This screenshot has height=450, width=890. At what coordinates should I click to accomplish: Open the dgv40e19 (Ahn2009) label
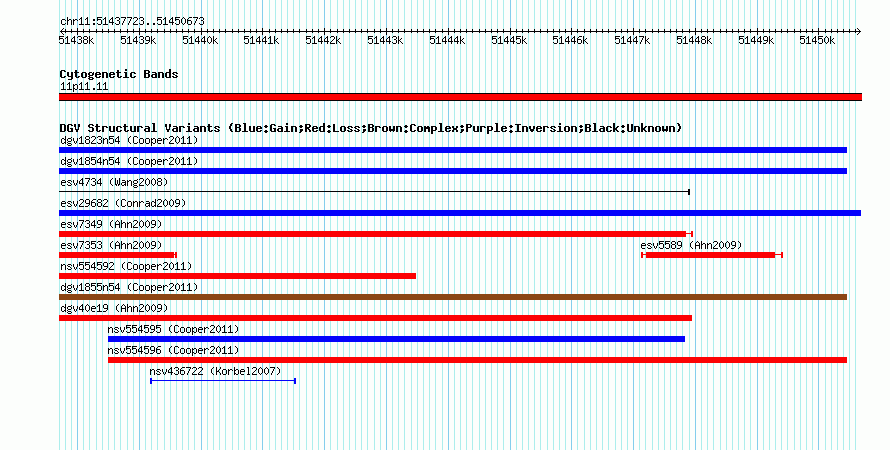pos(114,308)
